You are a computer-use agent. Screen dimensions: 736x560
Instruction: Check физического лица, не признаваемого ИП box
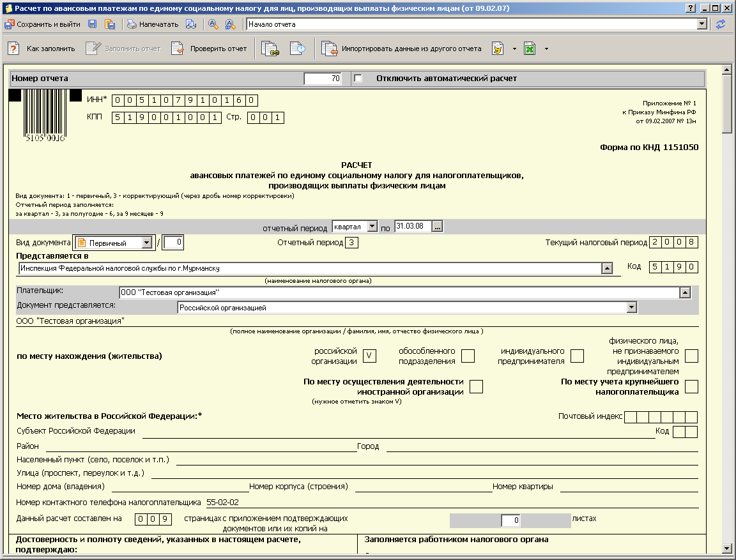(691, 356)
